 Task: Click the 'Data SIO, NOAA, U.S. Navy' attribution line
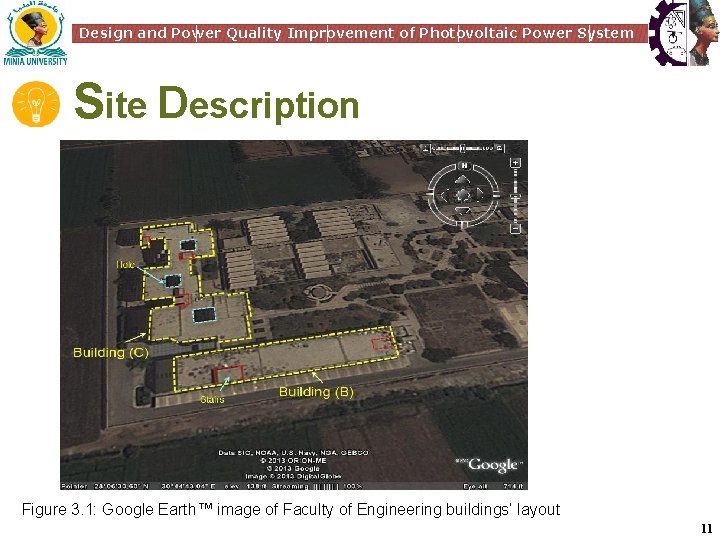point(293,452)
